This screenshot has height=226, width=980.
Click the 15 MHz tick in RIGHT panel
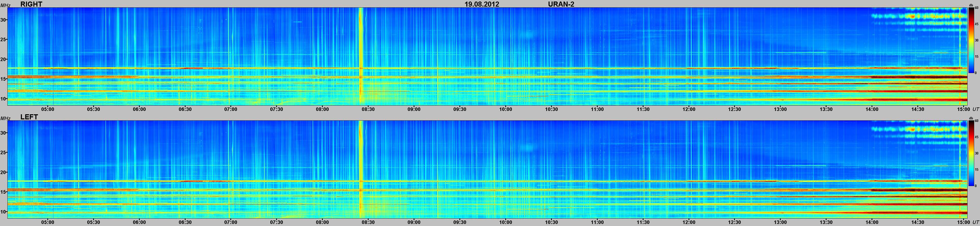click(x=4, y=79)
